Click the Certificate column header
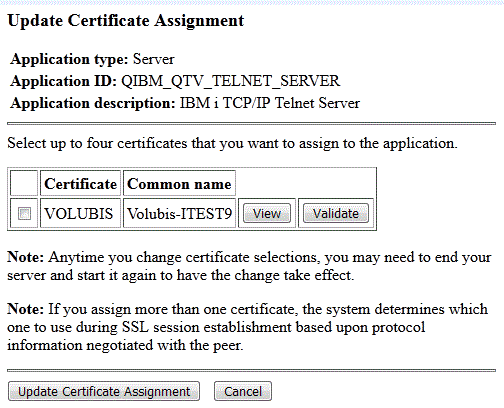 click(x=80, y=183)
